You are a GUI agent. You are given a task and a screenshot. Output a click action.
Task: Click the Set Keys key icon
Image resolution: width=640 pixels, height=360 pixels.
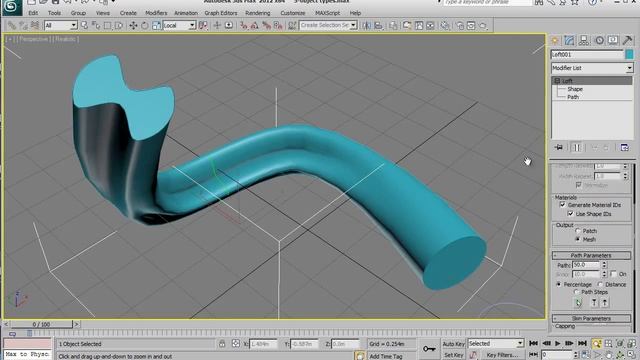tap(429, 349)
